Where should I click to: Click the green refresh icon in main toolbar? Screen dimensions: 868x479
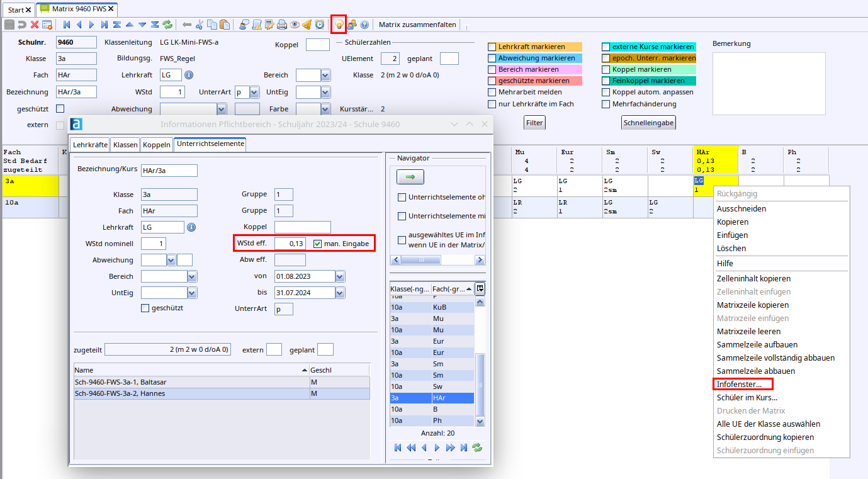tap(167, 25)
